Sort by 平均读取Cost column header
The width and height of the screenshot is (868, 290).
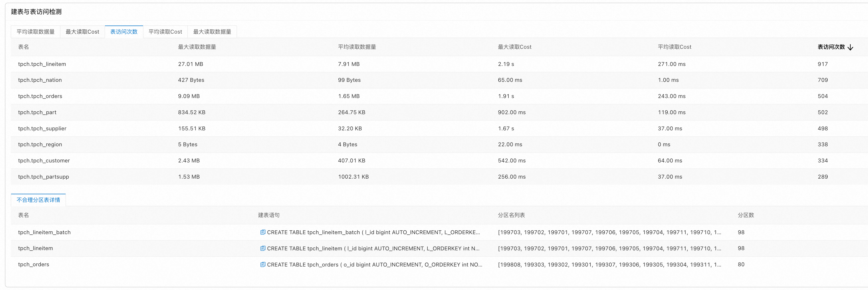(674, 47)
